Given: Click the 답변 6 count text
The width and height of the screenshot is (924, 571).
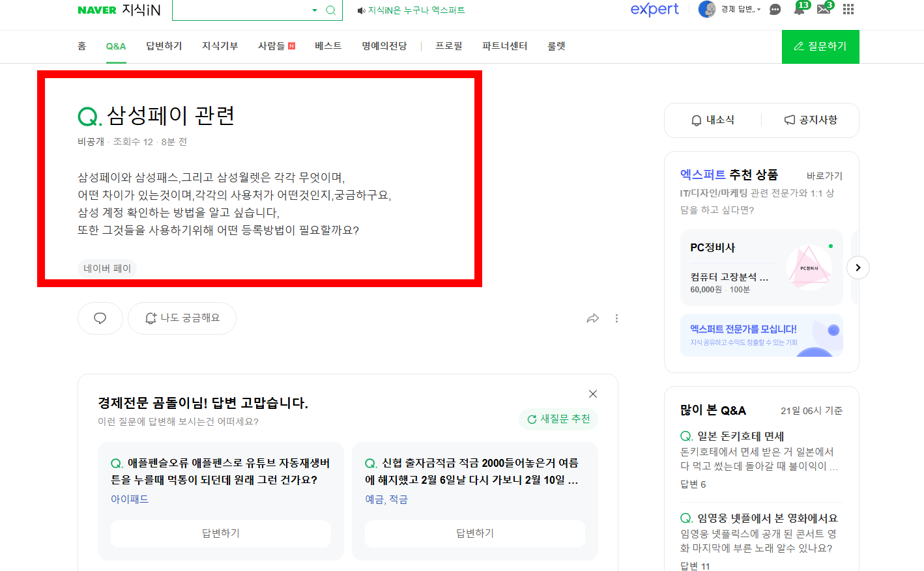Looking at the screenshot, I should pyautogui.click(x=693, y=484).
